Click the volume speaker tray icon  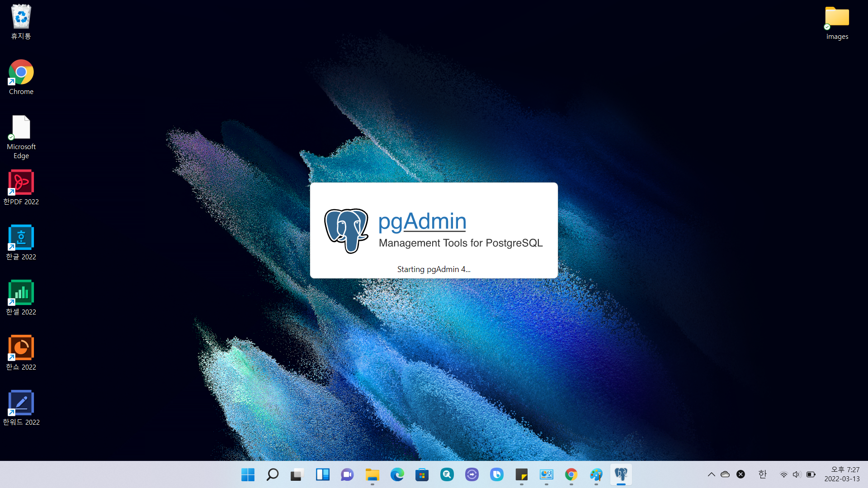797,474
